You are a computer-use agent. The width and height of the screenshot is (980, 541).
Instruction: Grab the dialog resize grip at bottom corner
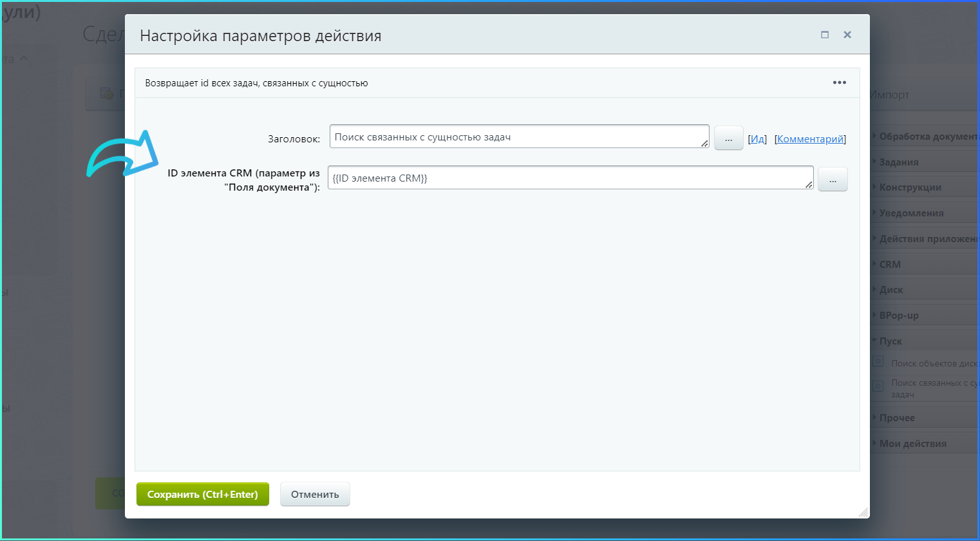tap(863, 512)
